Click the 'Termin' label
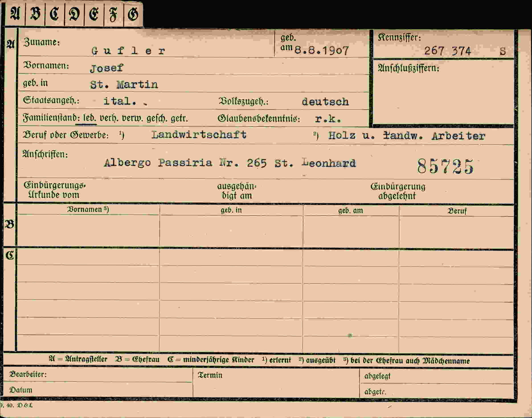Image resolution: width=532 pixels, height=418 pixels. click(x=210, y=375)
